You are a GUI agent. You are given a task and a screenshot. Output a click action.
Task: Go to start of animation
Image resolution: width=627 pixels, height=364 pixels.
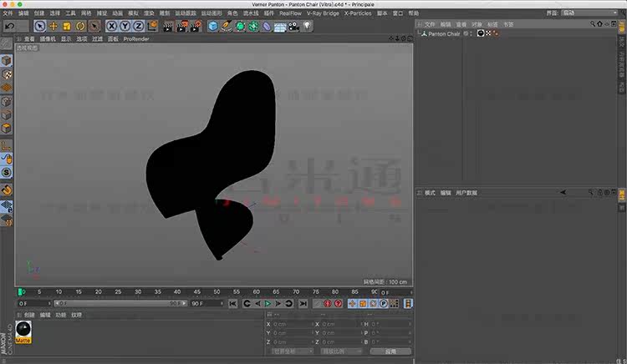coord(232,304)
